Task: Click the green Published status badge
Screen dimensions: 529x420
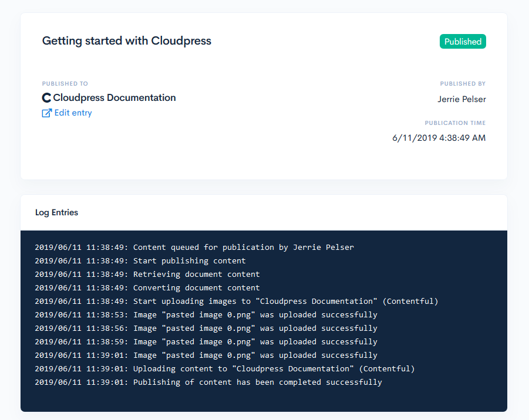Action: tap(463, 42)
